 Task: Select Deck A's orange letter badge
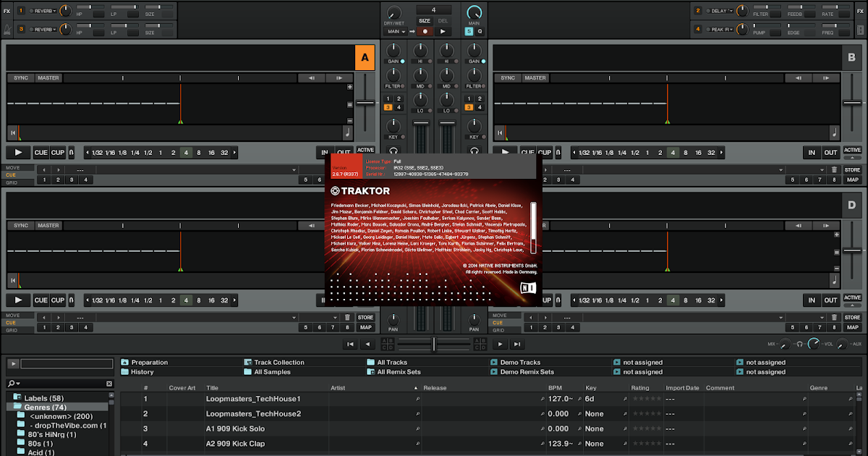pos(365,56)
